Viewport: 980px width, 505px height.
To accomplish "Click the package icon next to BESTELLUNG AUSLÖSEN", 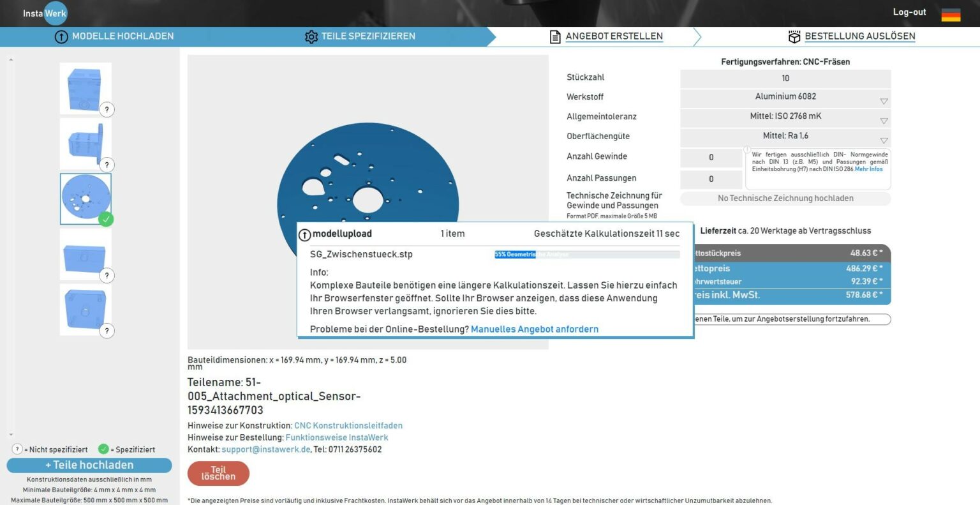I will click(x=794, y=36).
